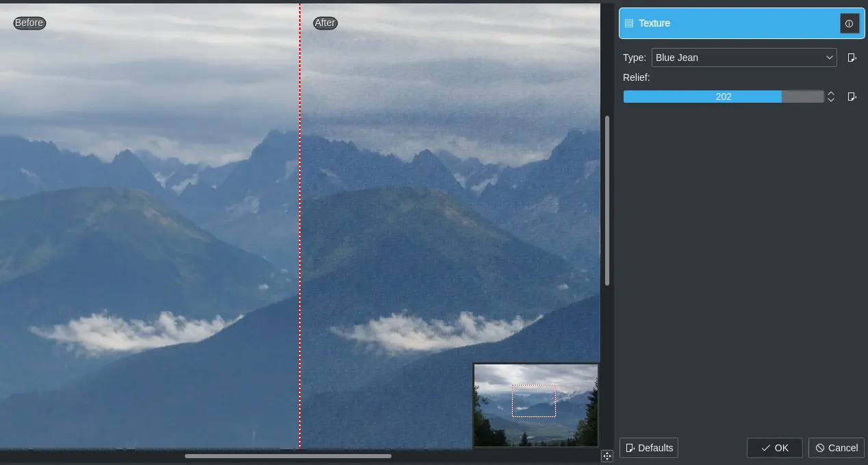Image resolution: width=868 pixels, height=465 pixels.
Task: Restore settings using the Defaults button
Action: click(648, 448)
